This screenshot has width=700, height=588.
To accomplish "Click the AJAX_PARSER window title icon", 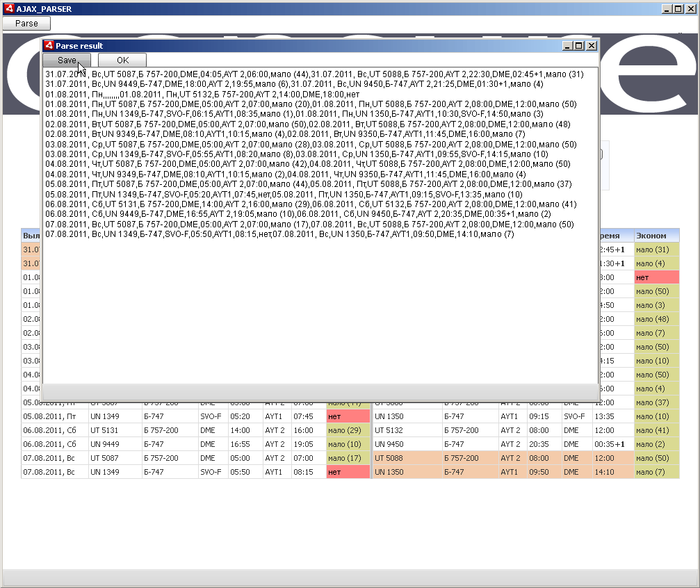I will point(9,8).
